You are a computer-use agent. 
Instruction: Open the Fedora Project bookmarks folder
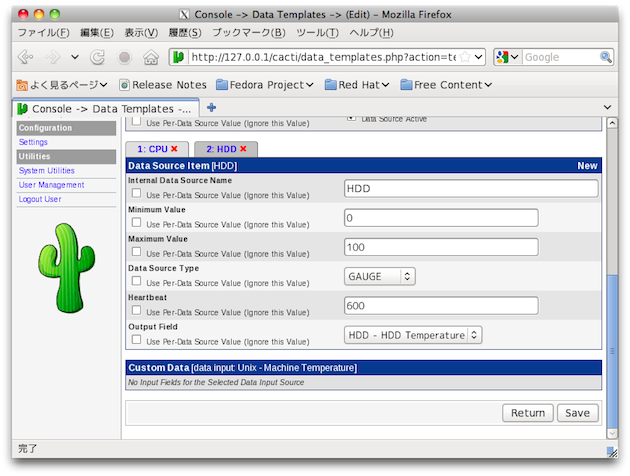tap(266, 85)
